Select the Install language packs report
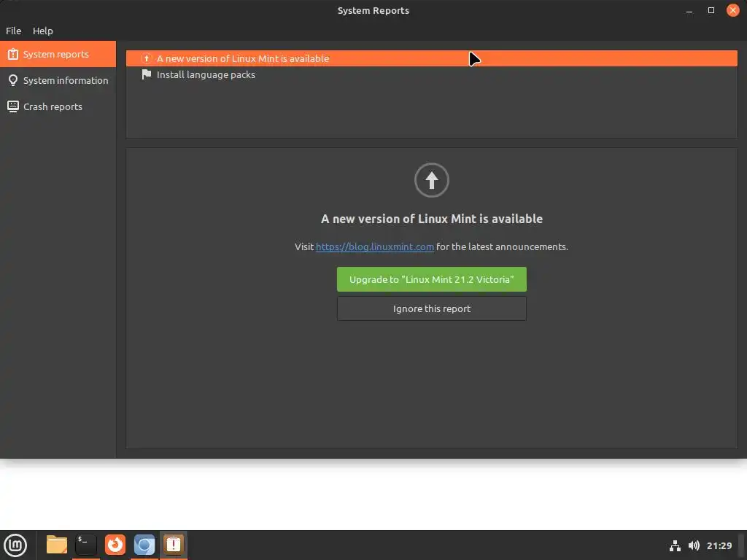Screen dimensions: 747x560 pyautogui.click(x=432, y=75)
